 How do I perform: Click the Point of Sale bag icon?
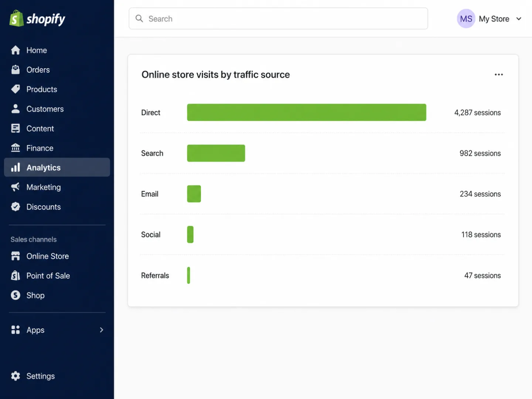click(x=16, y=276)
